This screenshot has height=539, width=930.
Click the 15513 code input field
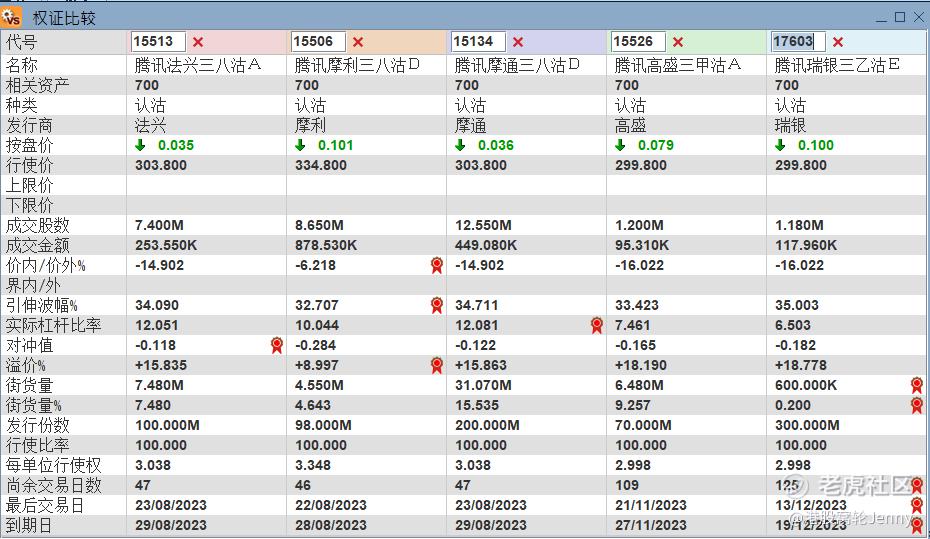click(x=158, y=42)
